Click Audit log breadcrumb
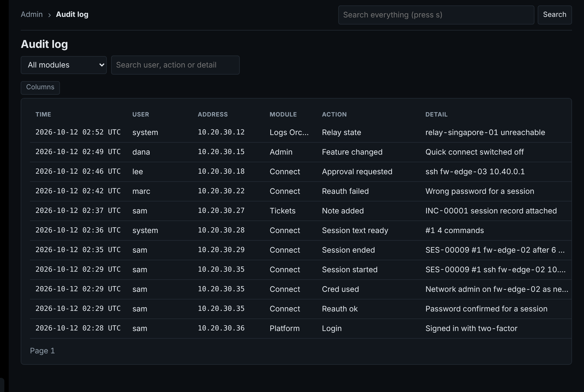 click(x=72, y=14)
